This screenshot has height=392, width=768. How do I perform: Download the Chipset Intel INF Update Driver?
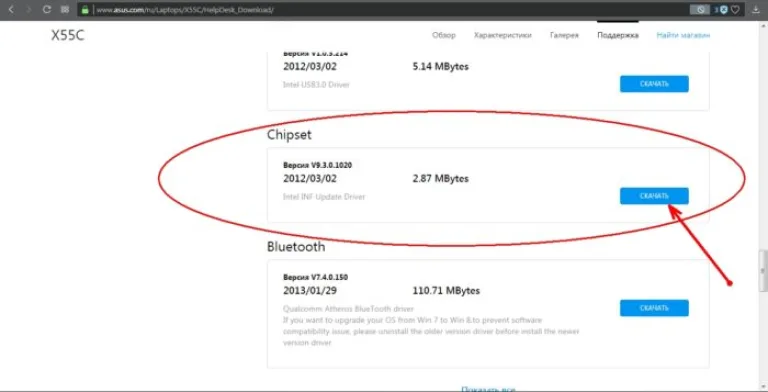click(654, 196)
